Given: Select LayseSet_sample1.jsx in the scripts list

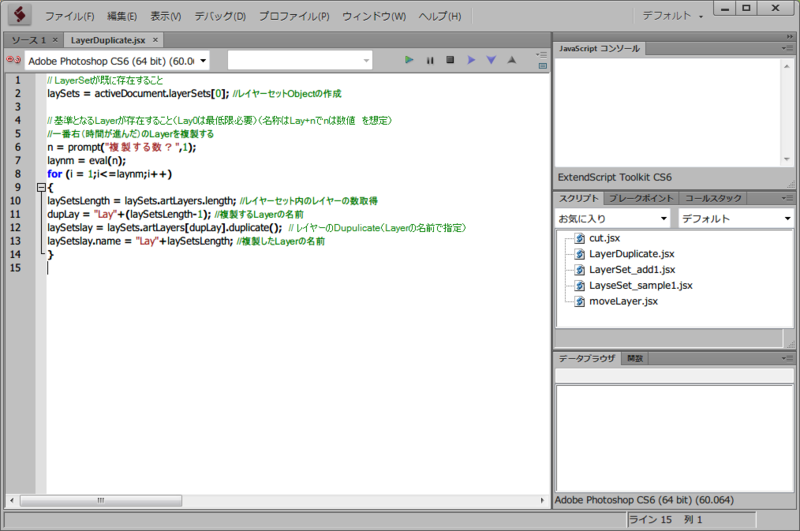Looking at the screenshot, I should click(x=641, y=286).
